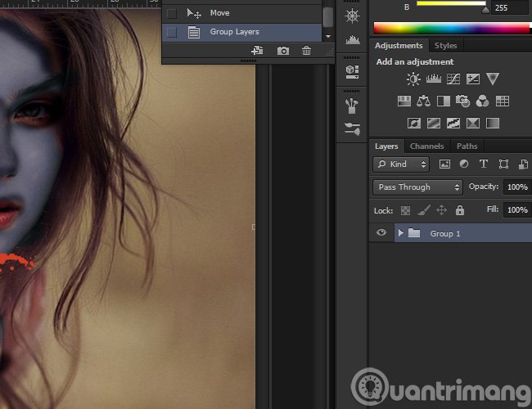Filter layers by adjustment layers
Screen dimensions: 532x409
(x=464, y=164)
